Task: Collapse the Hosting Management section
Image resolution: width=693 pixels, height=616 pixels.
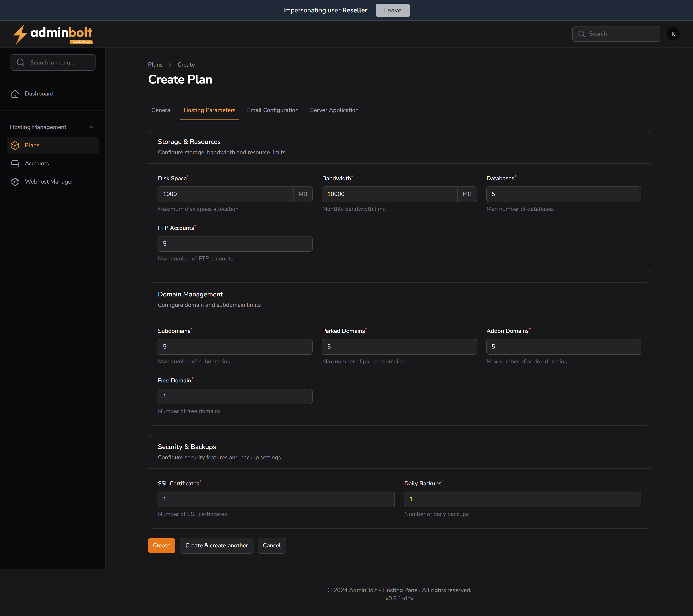Action: point(91,127)
